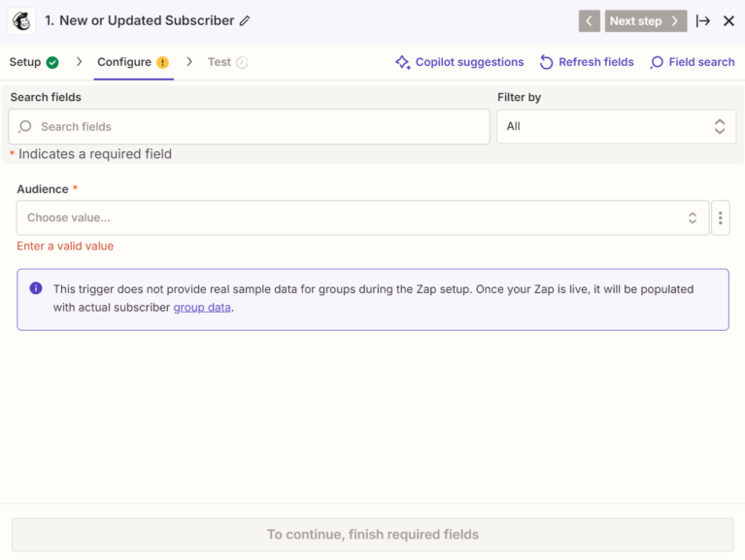745x560 pixels.
Task: Click the Audience field label
Action: (43, 189)
